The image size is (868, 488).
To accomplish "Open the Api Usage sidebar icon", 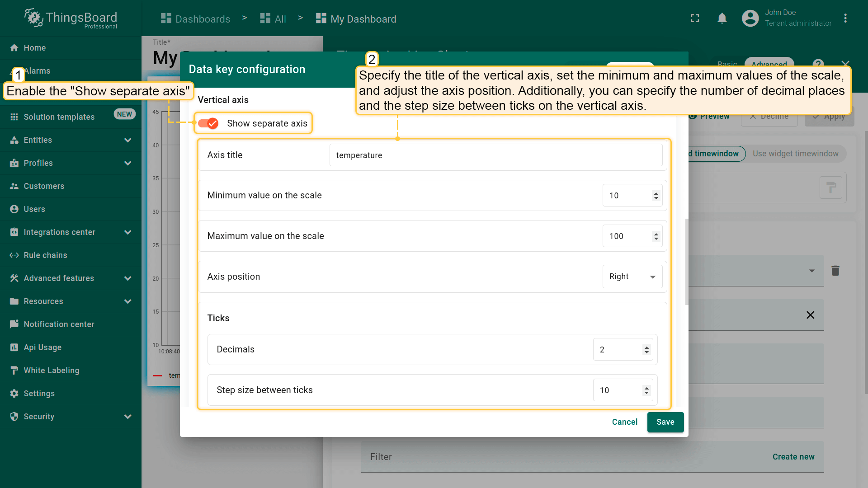I will [x=14, y=347].
